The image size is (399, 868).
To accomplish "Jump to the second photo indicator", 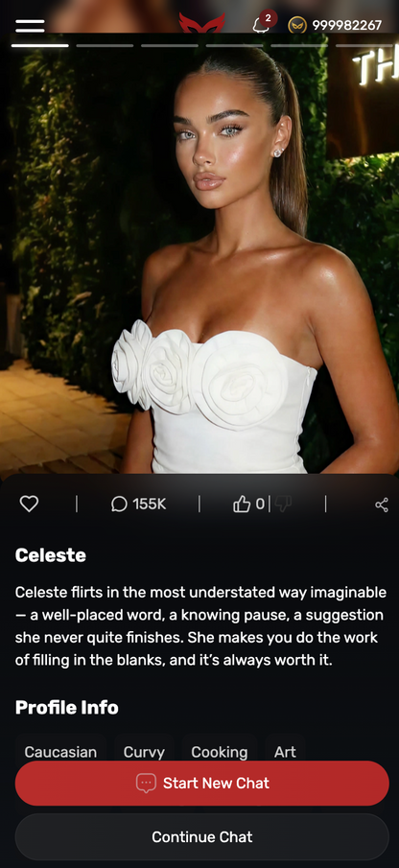I will (105, 45).
